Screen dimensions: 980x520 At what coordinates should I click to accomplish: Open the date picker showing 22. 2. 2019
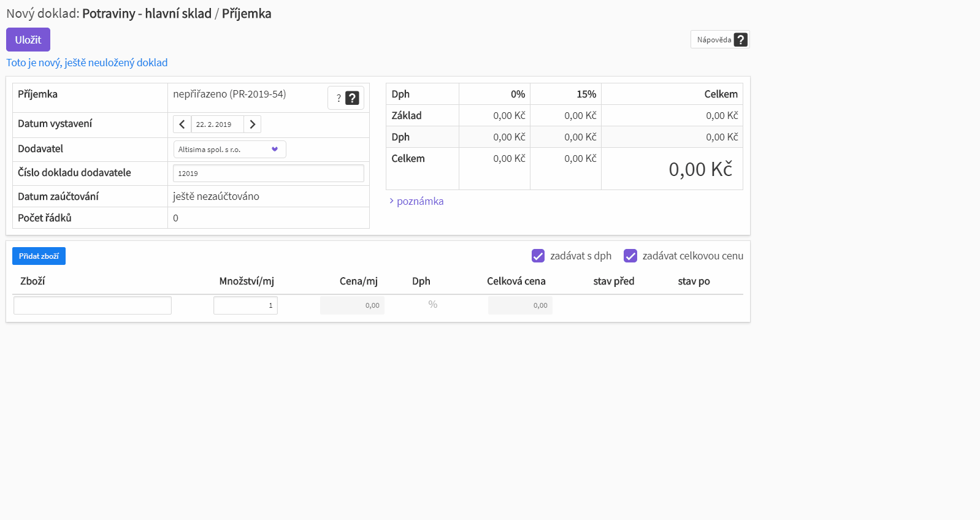[217, 124]
